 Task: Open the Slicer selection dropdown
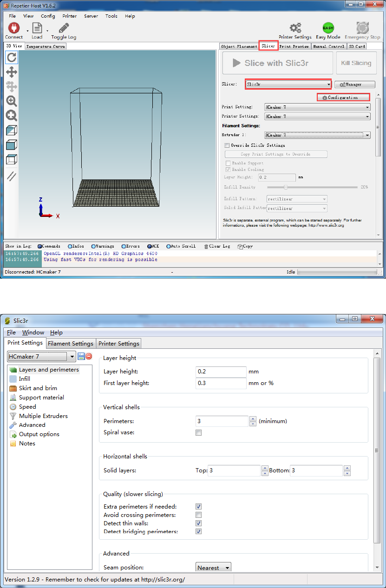pos(288,85)
